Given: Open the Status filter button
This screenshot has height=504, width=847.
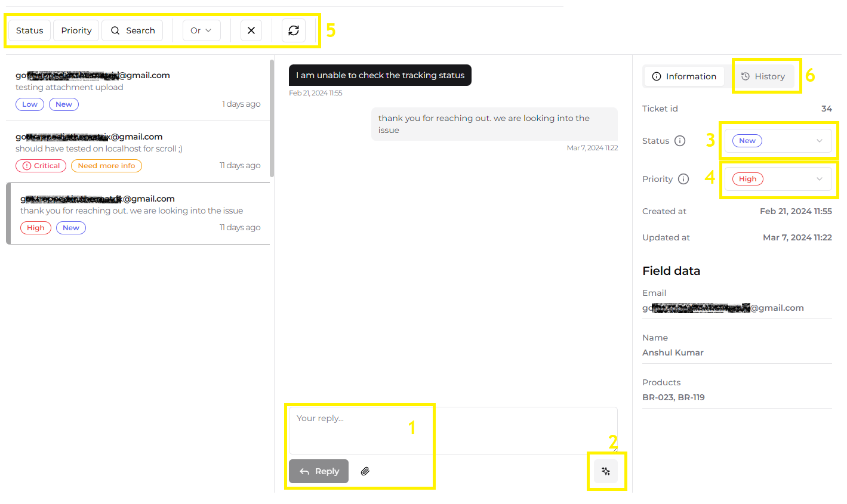Looking at the screenshot, I should click(30, 30).
